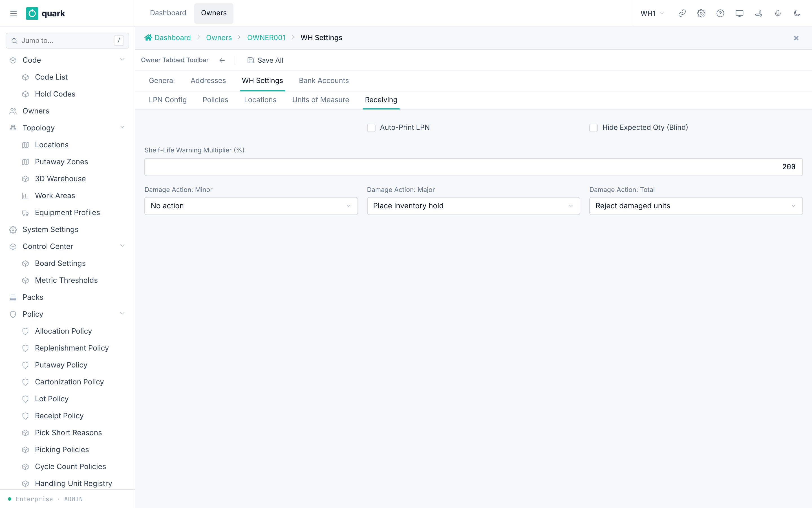Open the LPN Config sub-tab
Screen dimensions: 812x508
coord(167,100)
